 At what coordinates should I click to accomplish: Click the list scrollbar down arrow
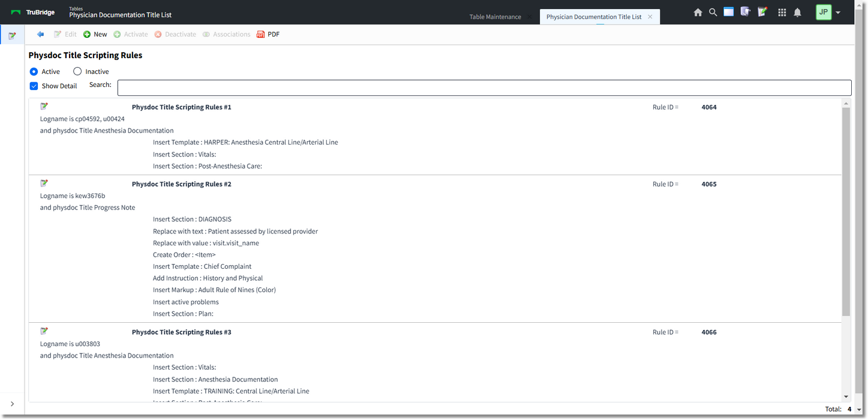point(846,397)
